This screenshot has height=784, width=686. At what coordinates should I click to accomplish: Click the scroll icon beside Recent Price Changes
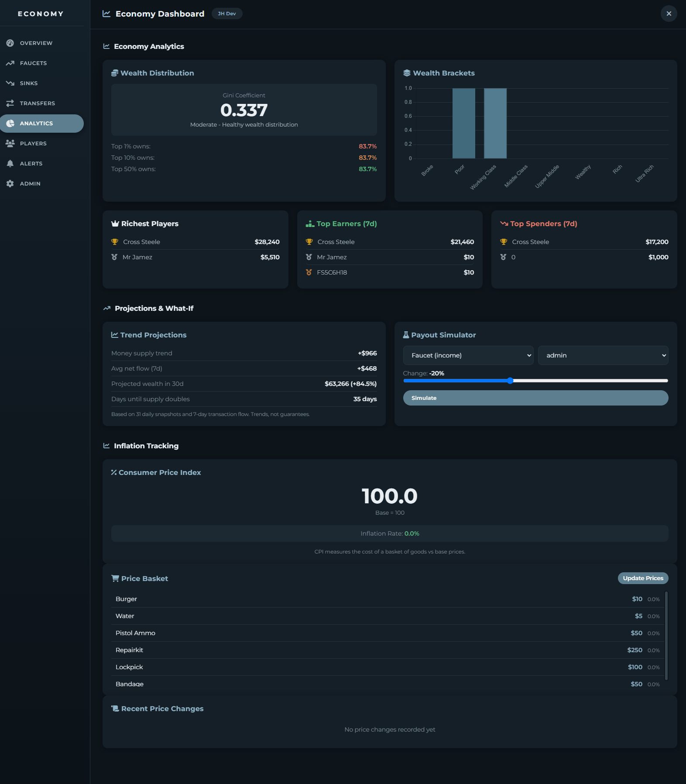115,708
